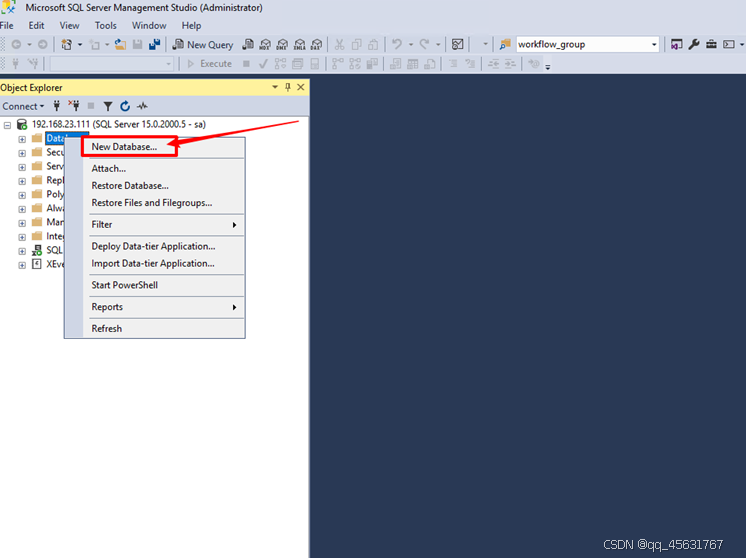Viewport: 746px width, 558px height.
Task: Open the New Project dropdown arrow
Action: pyautogui.click(x=80, y=45)
